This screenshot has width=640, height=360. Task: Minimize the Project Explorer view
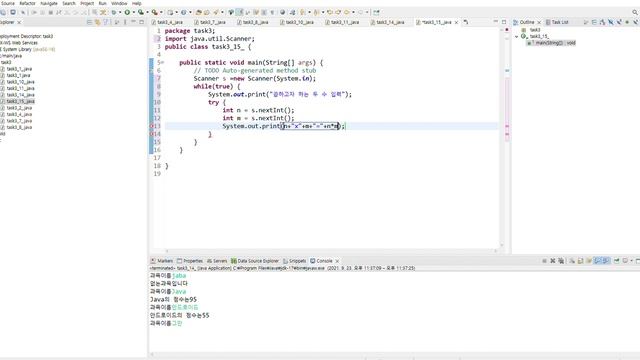pyautogui.click(x=133, y=22)
